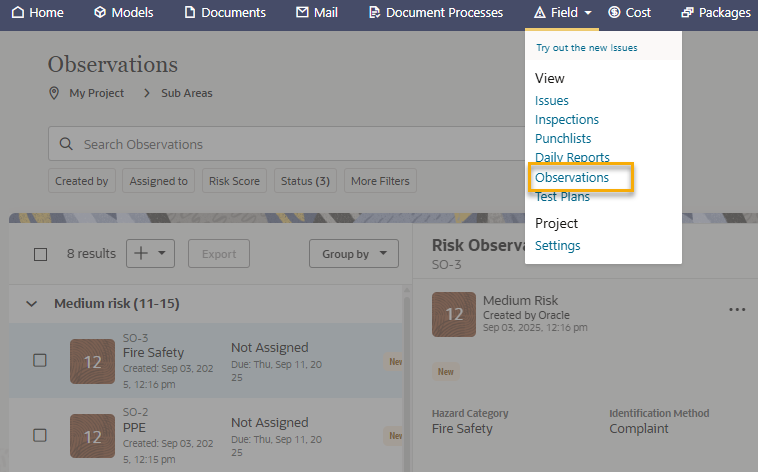The height and width of the screenshot is (472, 758).
Task: Click the Document Processes icon
Action: [x=374, y=13]
